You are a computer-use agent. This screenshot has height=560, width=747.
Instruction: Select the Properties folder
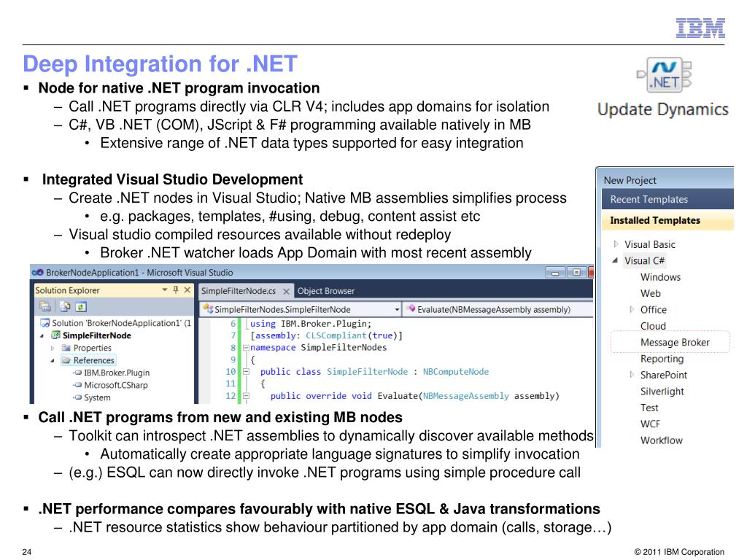(92, 348)
